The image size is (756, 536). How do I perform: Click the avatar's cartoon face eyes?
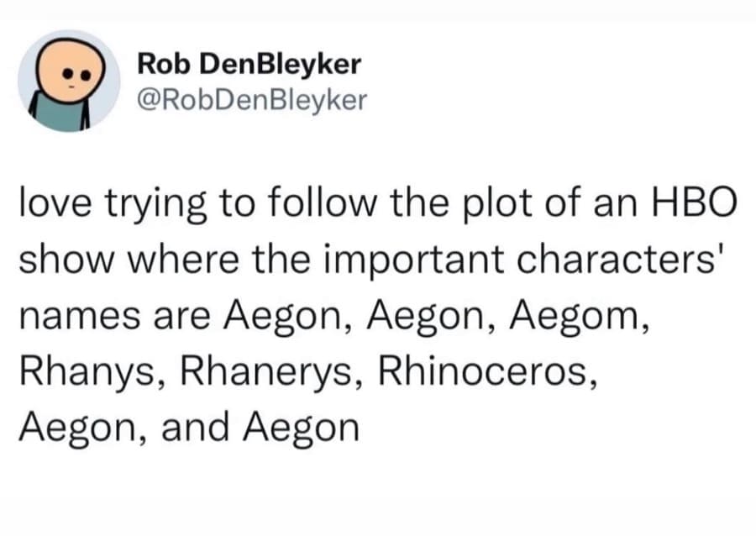click(x=76, y=73)
